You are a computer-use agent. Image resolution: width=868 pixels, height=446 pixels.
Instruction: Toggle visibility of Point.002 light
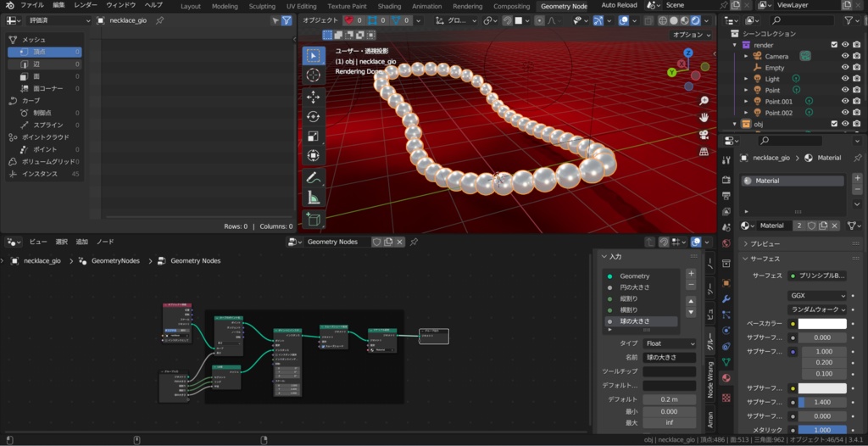(x=844, y=112)
